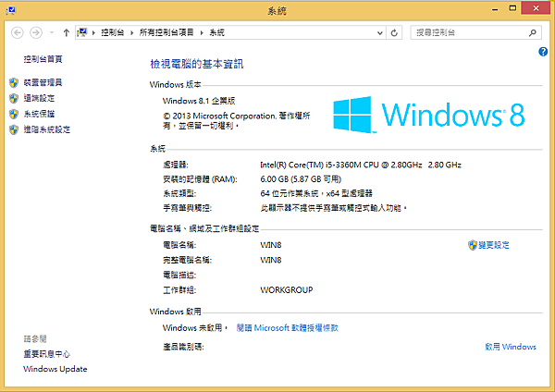Select 系統 breadcrumb in address bar
555x392 pixels.
(x=217, y=32)
